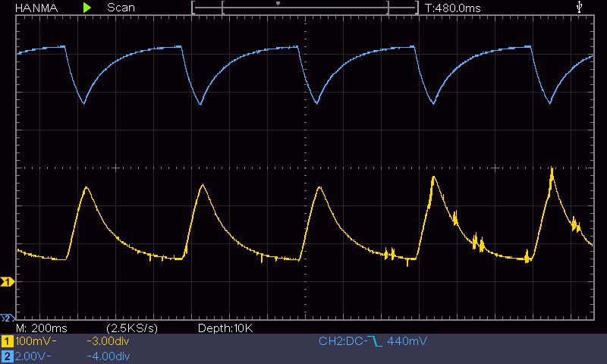Select the CH1 yellow ground level marker
Viewport: 607px width, 364px height.
[x=7, y=281]
